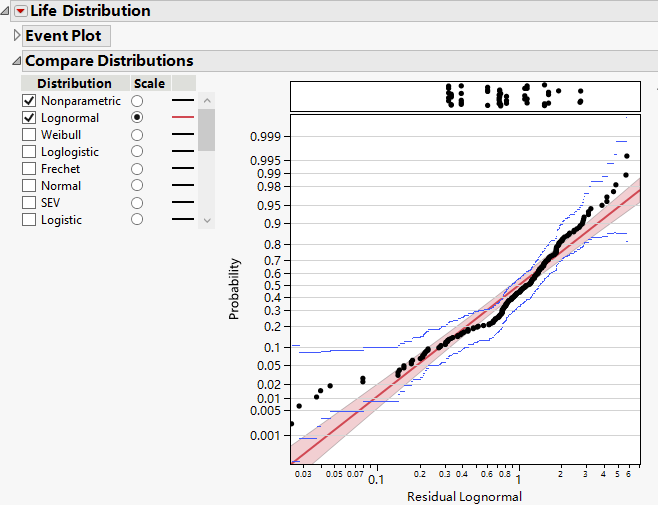The image size is (658, 505).
Task: Click the black Normal line swatch
Action: (x=183, y=185)
